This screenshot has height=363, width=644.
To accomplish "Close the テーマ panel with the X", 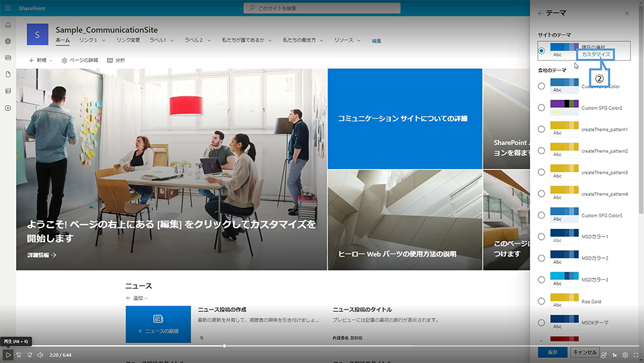I will point(627,14).
